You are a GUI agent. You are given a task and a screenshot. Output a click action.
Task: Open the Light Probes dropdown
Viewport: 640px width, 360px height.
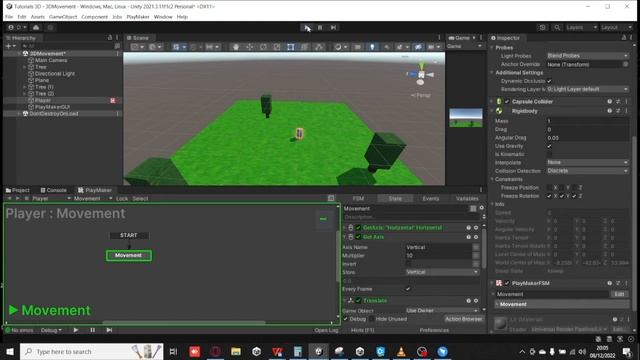pos(587,56)
